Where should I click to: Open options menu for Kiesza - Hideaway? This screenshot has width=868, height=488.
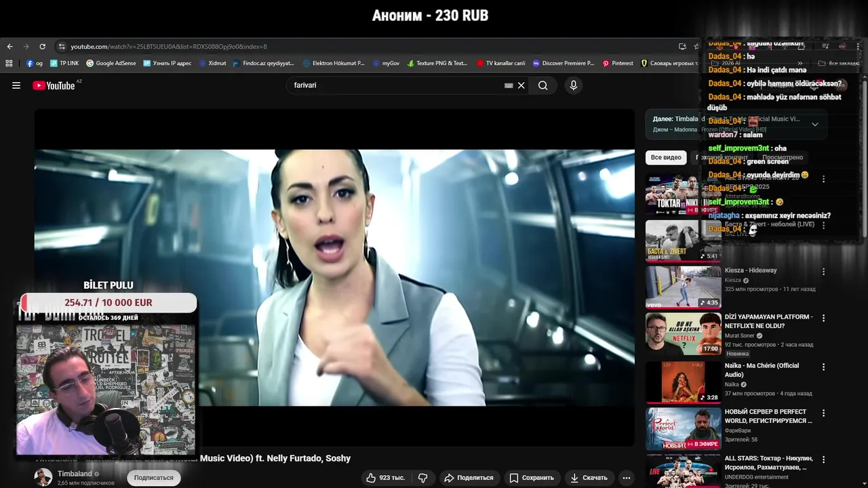click(x=823, y=271)
